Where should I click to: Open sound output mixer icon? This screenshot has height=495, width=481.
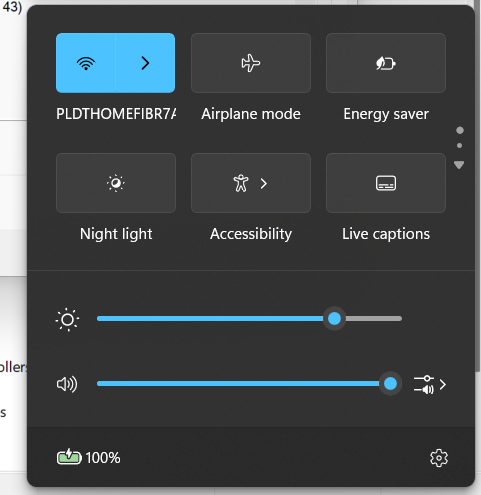coord(424,385)
